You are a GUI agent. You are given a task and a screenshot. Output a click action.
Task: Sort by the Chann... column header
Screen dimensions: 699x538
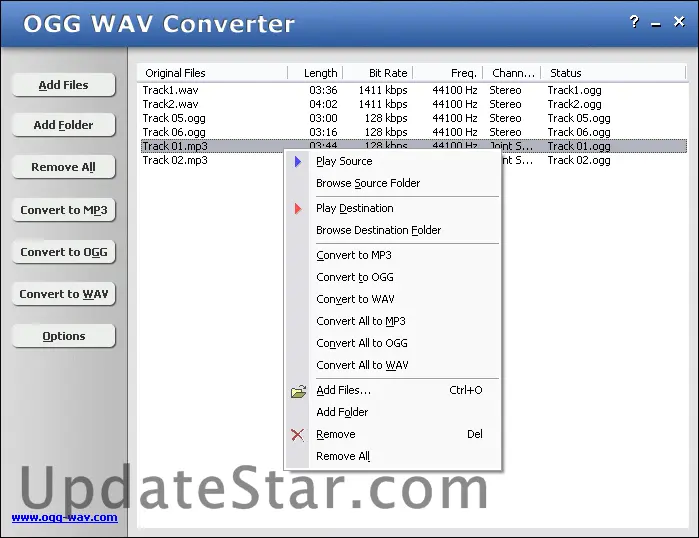512,73
